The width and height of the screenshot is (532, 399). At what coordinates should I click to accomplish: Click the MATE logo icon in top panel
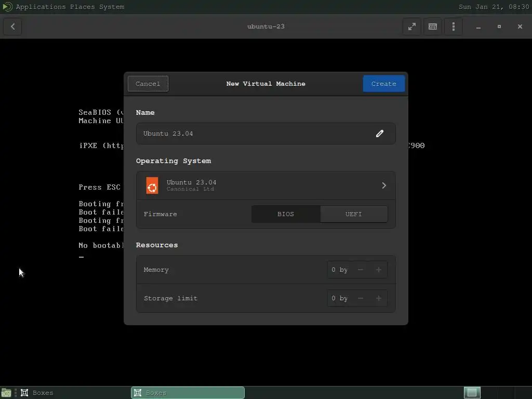click(x=7, y=6)
